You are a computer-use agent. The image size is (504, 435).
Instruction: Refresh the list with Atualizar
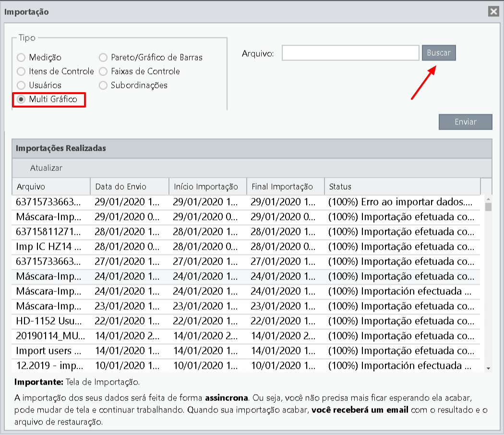click(x=46, y=168)
